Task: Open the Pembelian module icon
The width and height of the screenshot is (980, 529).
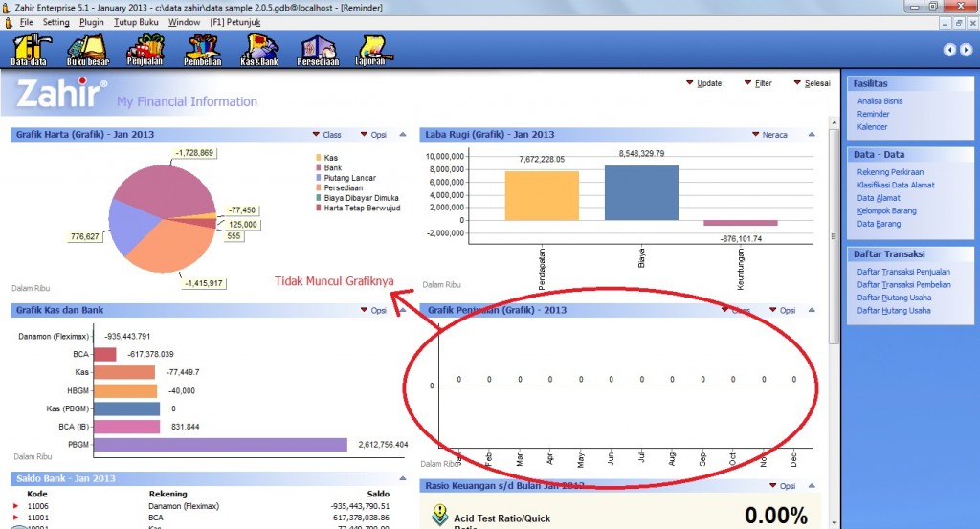Action: pyautogui.click(x=202, y=49)
